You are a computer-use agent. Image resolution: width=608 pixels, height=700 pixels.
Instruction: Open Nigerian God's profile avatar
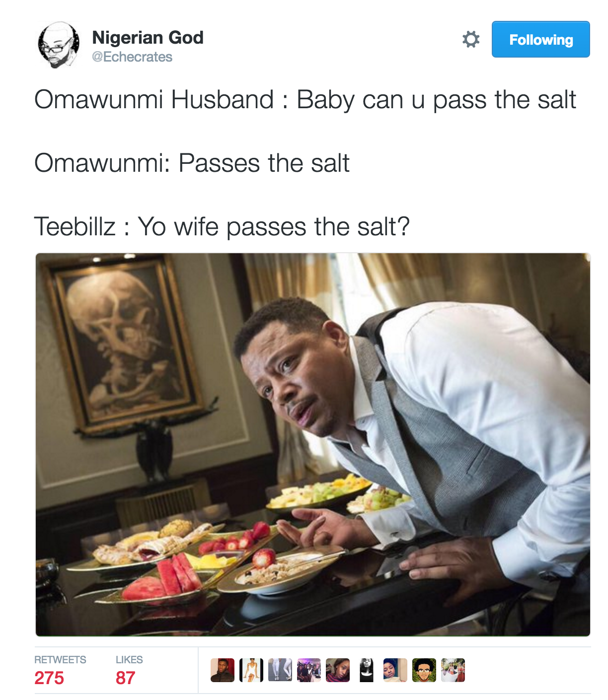click(59, 45)
